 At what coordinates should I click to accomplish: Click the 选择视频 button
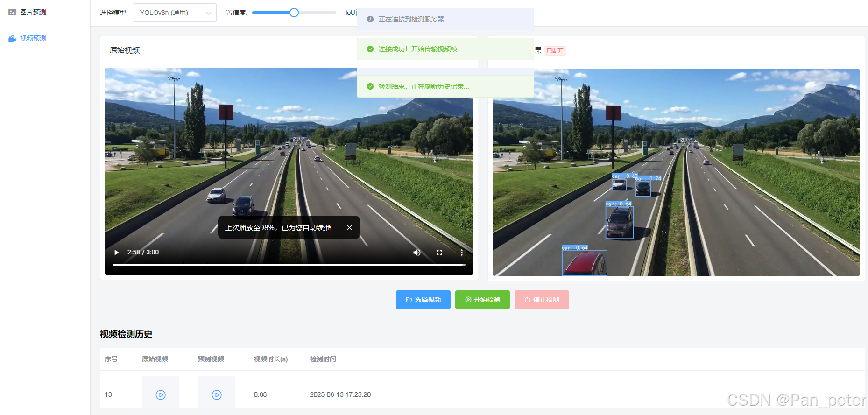coord(423,300)
